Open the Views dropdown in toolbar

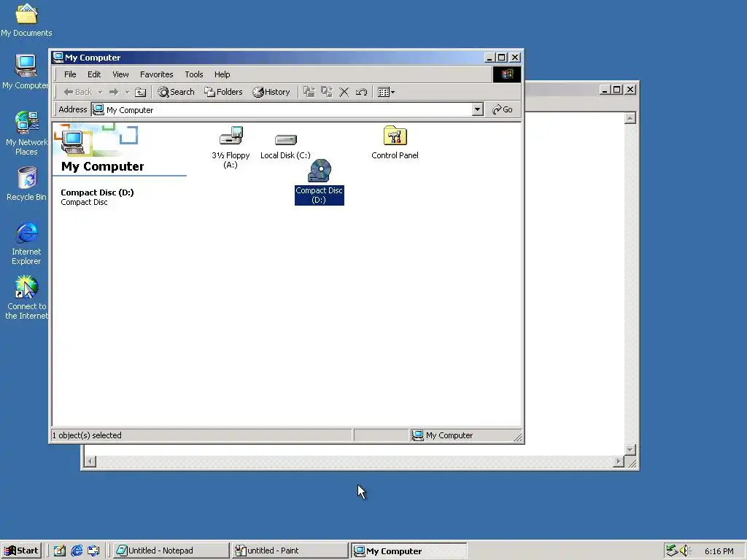point(386,92)
